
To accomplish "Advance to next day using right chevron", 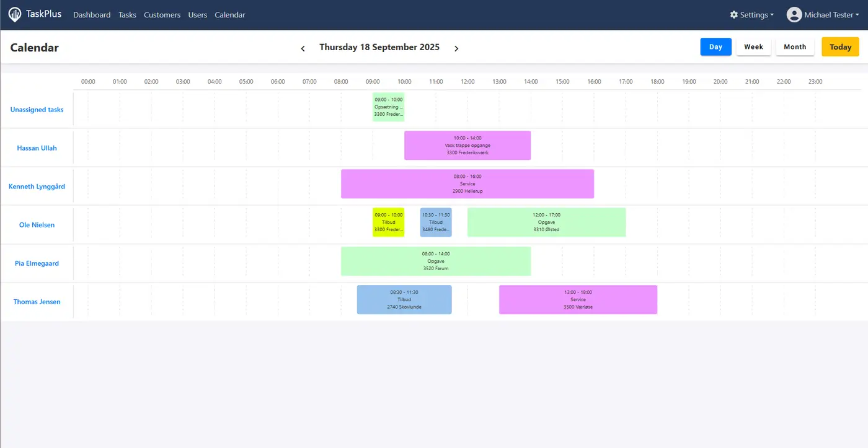I will tap(456, 48).
